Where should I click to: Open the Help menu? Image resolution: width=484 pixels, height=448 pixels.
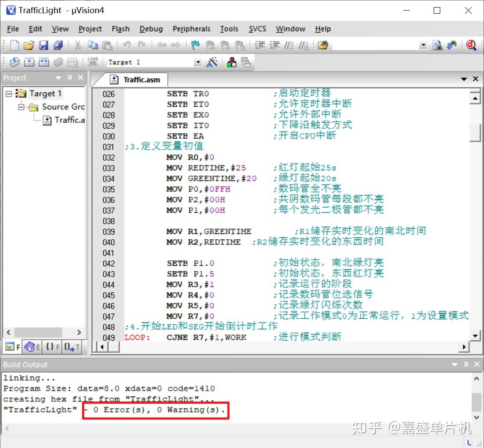(323, 29)
